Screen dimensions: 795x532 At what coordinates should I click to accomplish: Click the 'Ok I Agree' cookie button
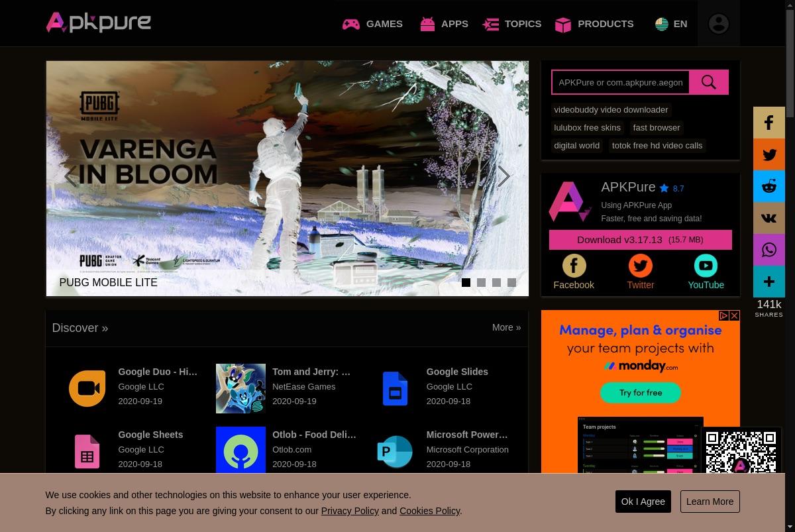click(x=643, y=502)
